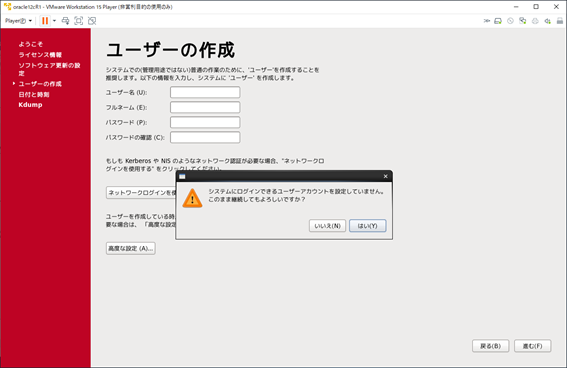Select ライセンス情報 in the sidebar
Screen dimensions: 567x368
pyautogui.click(x=40, y=55)
